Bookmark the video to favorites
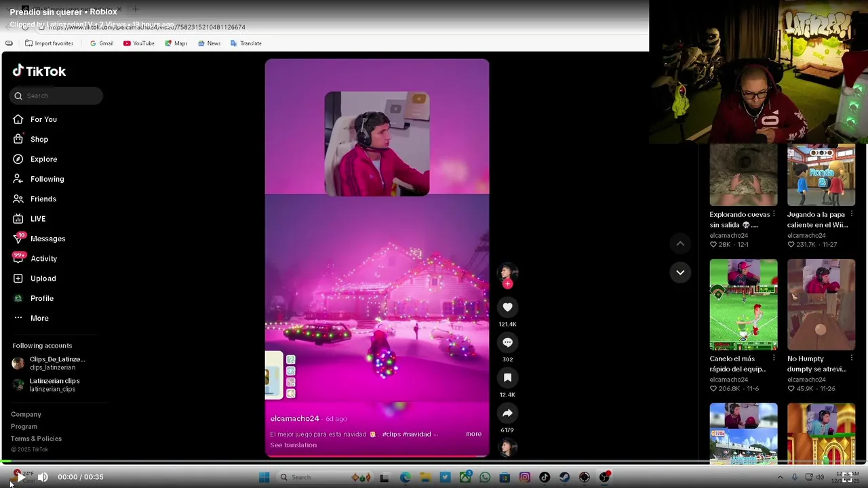The image size is (868, 488). click(x=507, y=378)
